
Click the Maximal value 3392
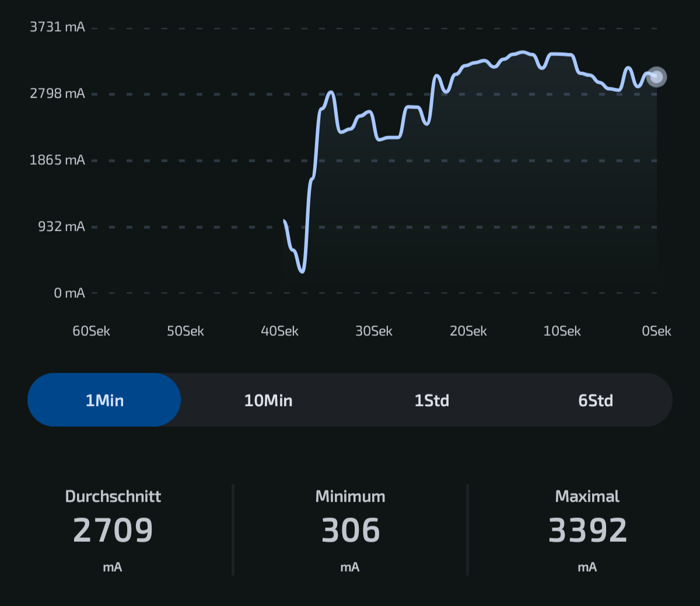click(587, 530)
